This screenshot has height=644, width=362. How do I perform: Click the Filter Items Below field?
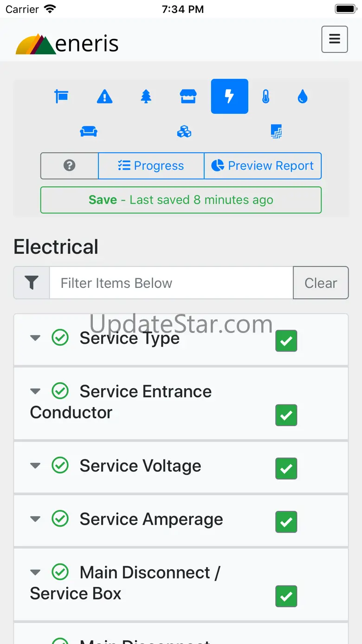click(x=171, y=283)
